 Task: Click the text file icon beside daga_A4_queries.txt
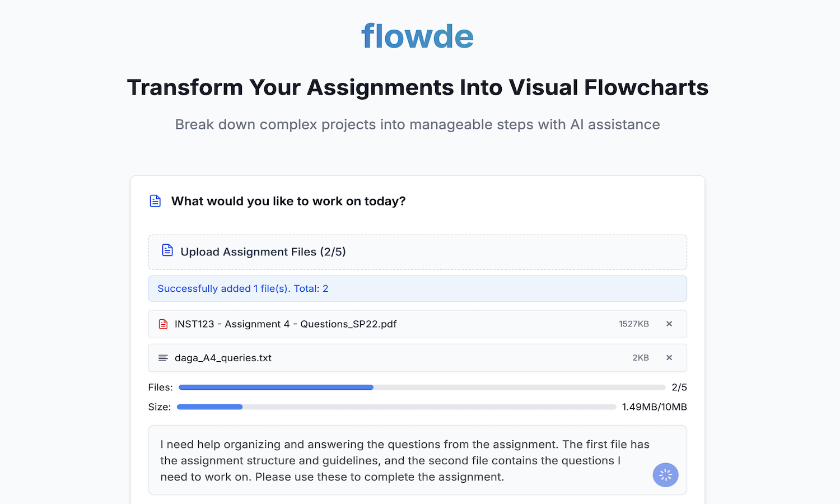coord(163,357)
